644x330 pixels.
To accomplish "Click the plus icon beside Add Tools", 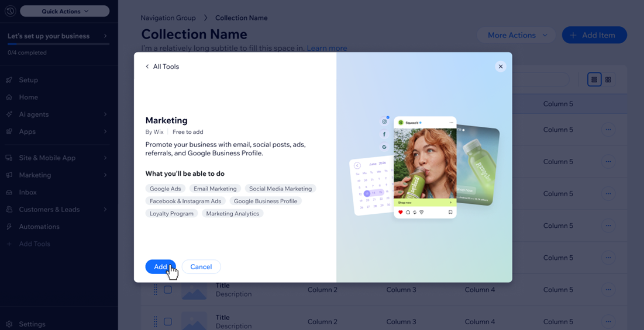I will click(9, 244).
